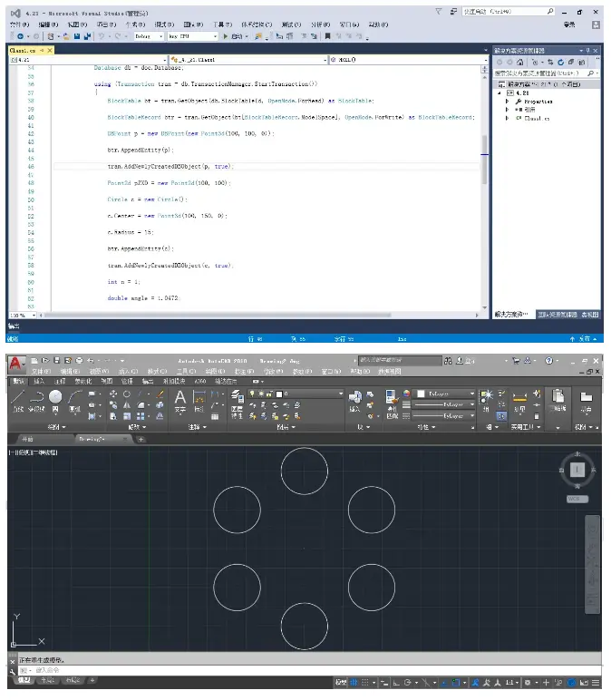Screen dimensions: 611x700
Task: Open the 150 % zoom dropdown in Visual Studio editor
Action: click(23, 316)
